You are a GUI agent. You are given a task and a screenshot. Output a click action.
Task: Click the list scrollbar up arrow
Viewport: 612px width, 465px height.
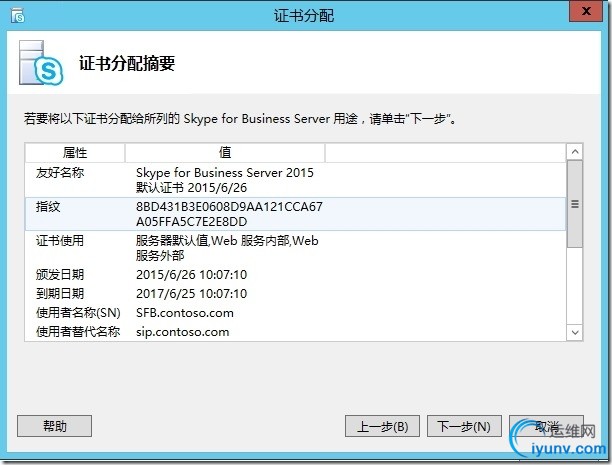pos(575,151)
